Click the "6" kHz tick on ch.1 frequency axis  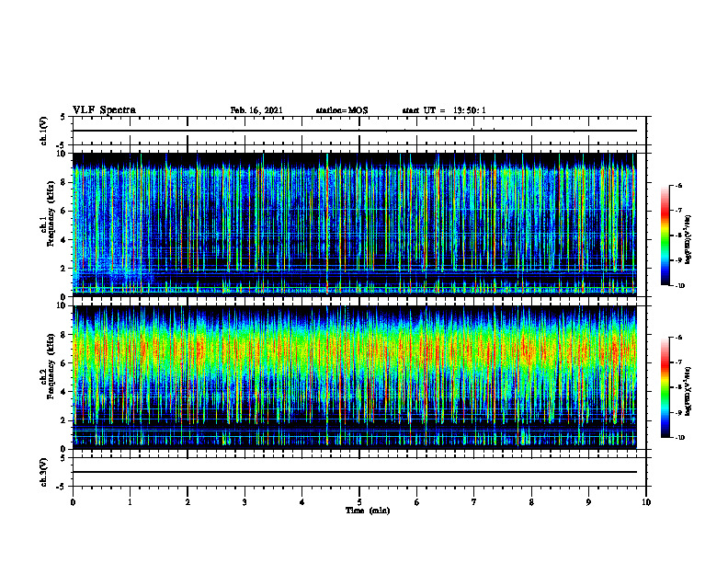click(x=64, y=211)
